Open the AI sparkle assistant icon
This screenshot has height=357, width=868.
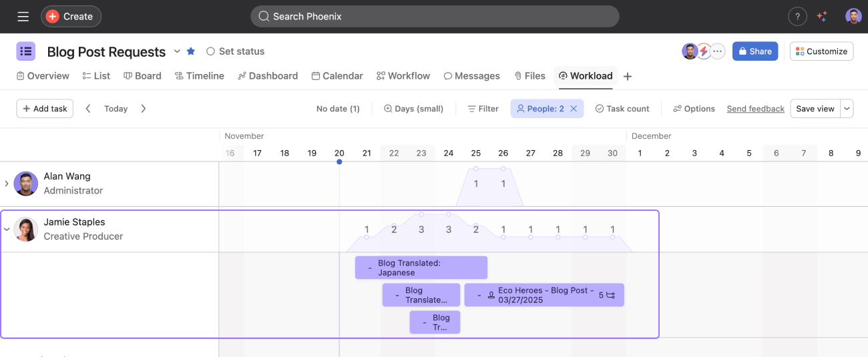point(822,17)
